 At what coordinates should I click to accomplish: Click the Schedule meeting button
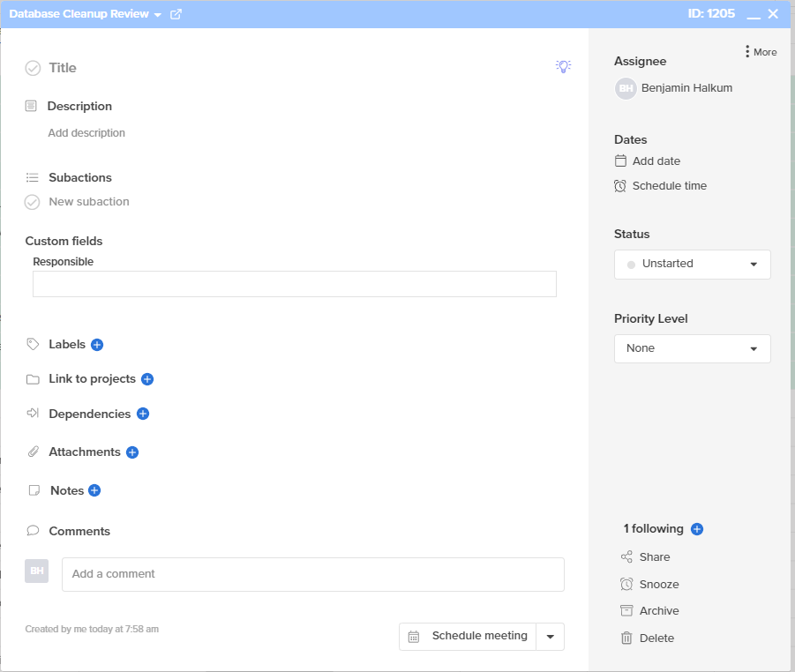click(468, 636)
